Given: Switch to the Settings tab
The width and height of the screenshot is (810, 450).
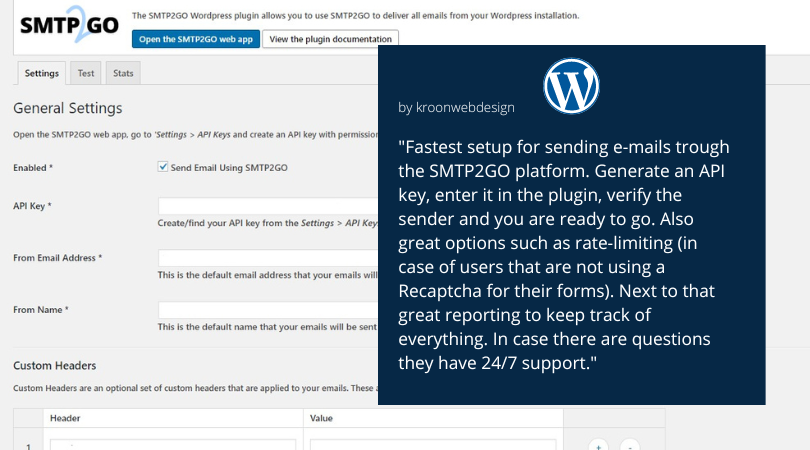Looking at the screenshot, I should 42,73.
